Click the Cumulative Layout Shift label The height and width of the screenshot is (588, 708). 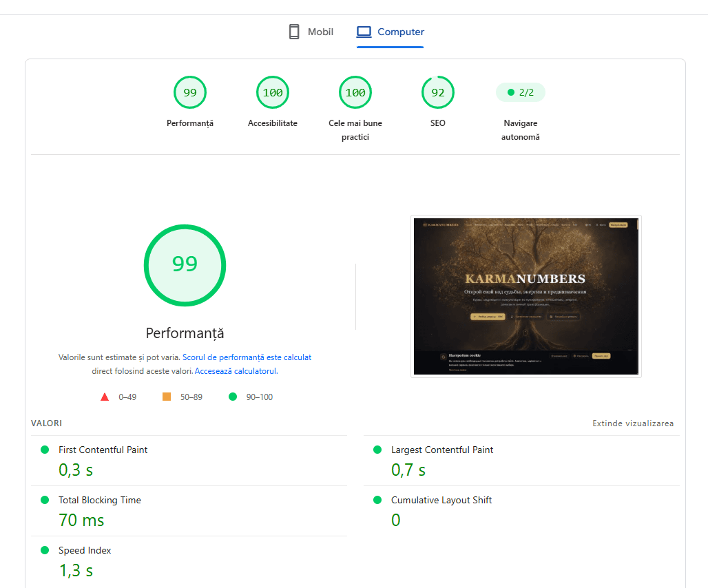point(441,500)
